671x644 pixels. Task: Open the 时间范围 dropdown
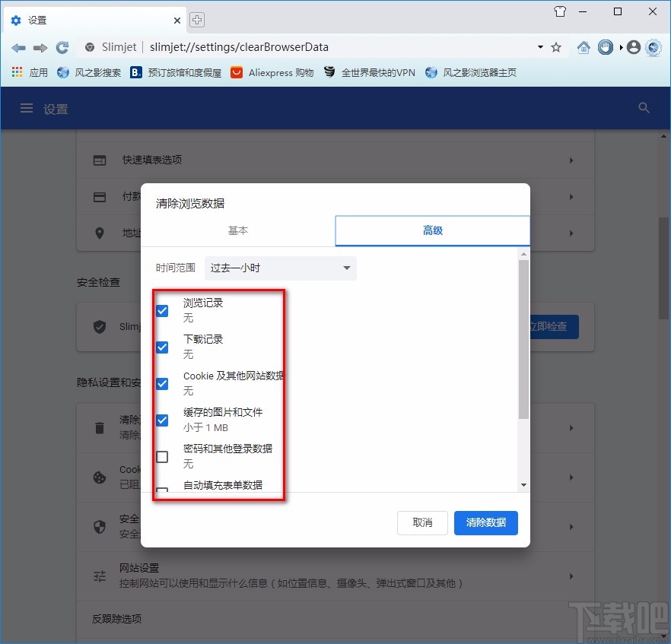point(280,268)
